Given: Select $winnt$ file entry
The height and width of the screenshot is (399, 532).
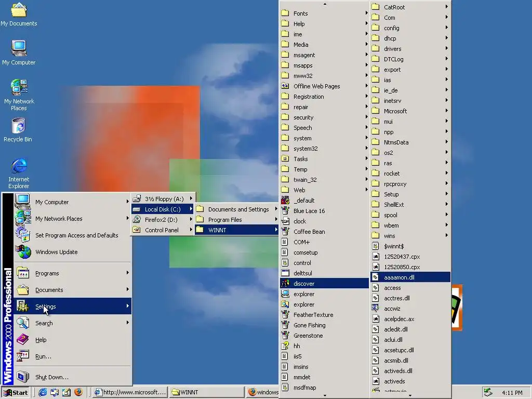Looking at the screenshot, I should click(x=410, y=246).
